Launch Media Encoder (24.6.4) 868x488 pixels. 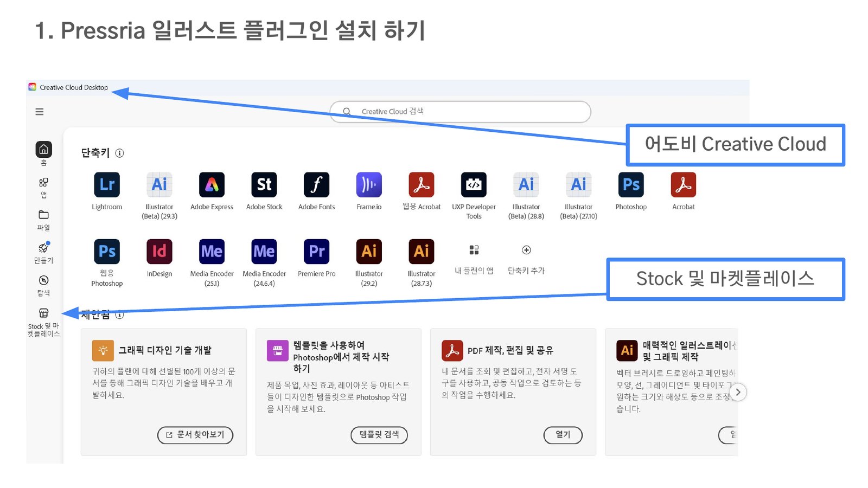point(264,252)
